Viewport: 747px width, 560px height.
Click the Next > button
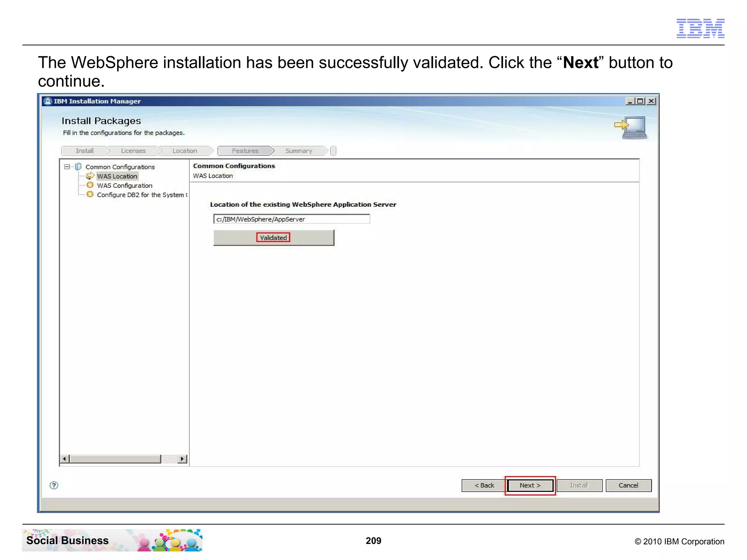530,485
